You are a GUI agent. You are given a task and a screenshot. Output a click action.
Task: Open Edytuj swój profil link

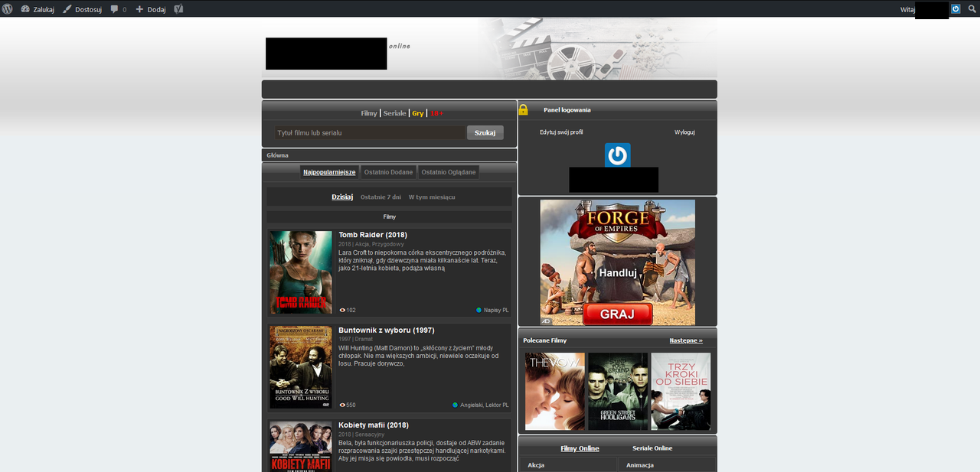561,132
